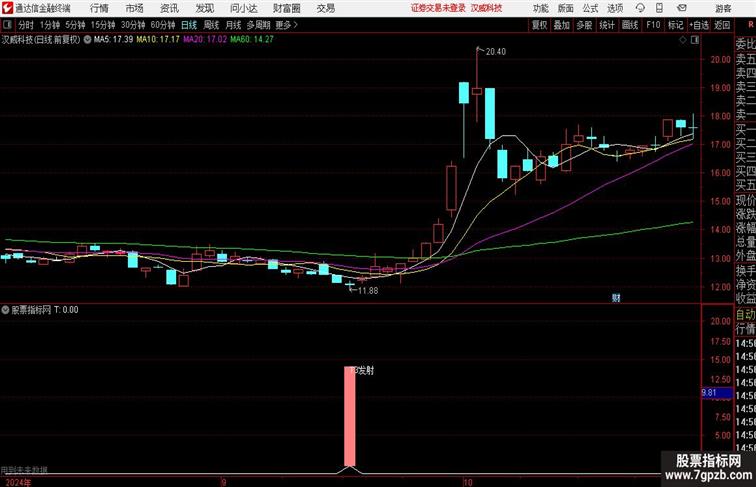Open the 功能 menu
756x487 pixels.
540,8
